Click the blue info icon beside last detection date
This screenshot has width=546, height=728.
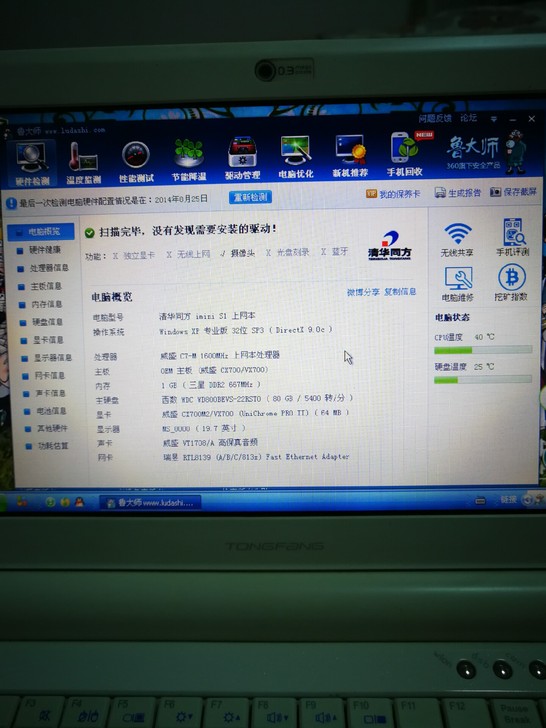pyautogui.click(x=11, y=203)
